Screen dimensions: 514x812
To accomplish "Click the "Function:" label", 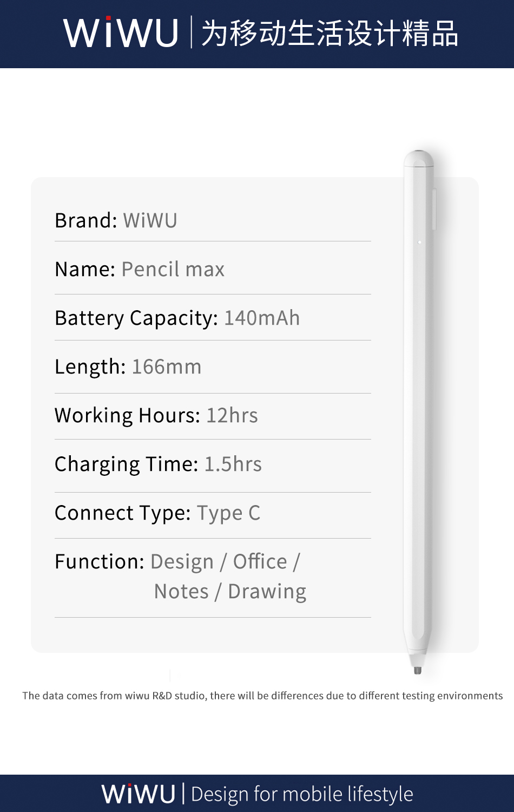I will [100, 562].
